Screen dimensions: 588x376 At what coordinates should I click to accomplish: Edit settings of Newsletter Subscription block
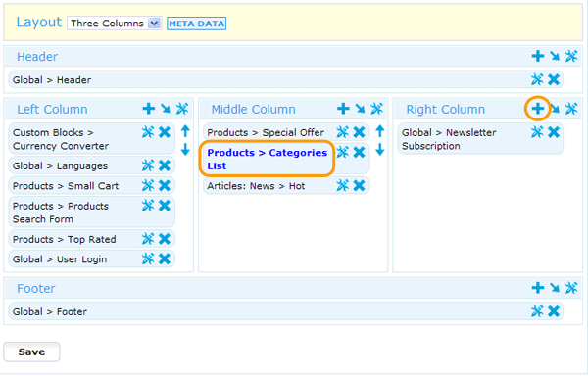[537, 132]
